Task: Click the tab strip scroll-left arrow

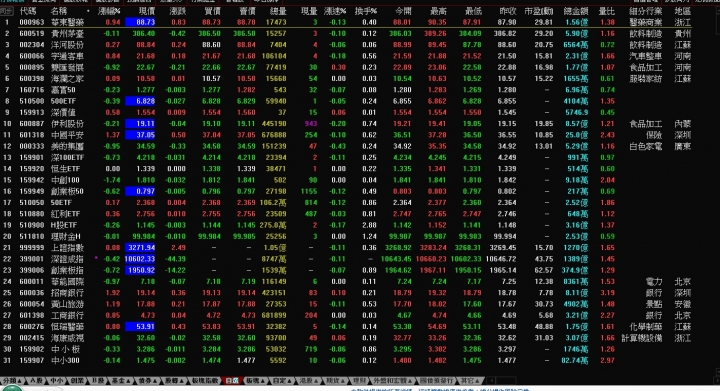Action: click(x=491, y=380)
